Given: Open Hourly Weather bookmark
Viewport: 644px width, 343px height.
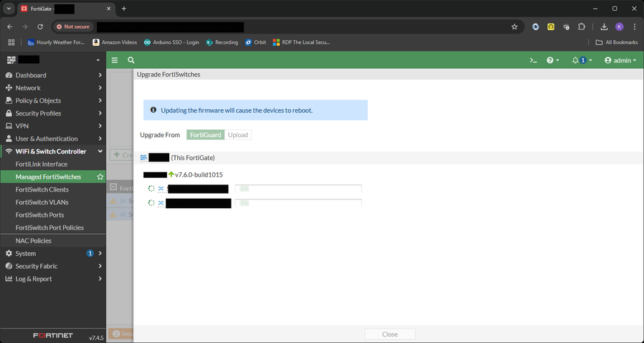Looking at the screenshot, I should click(x=56, y=42).
